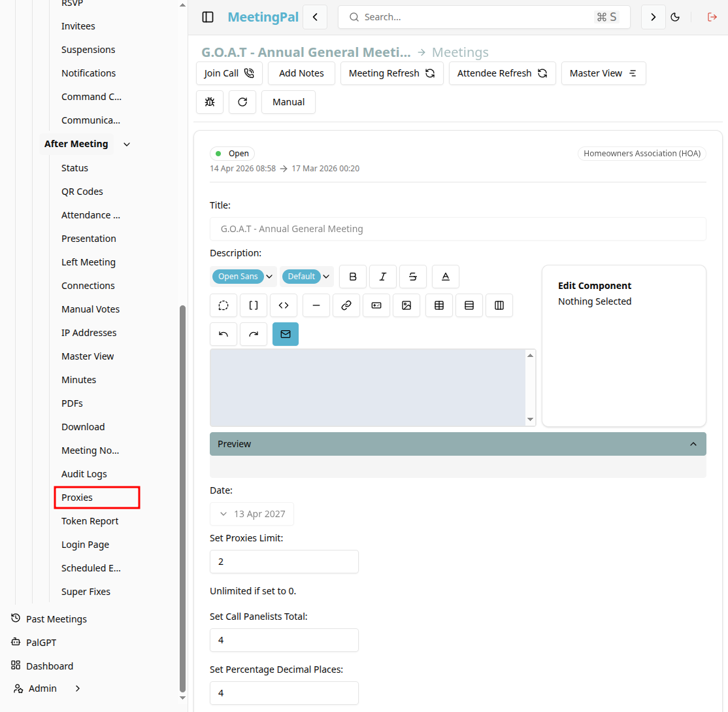Insert columns layout
Image resolution: width=728 pixels, height=712 pixels.
click(x=499, y=305)
